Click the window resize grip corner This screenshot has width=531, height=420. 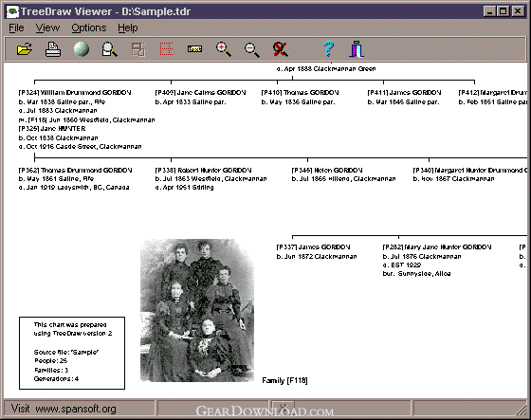click(522, 410)
